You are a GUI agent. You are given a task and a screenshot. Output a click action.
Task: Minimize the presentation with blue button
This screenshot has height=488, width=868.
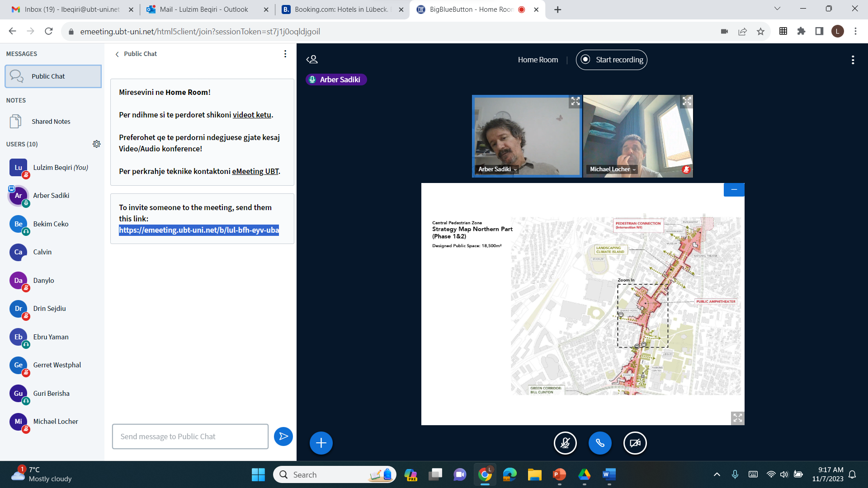pyautogui.click(x=734, y=190)
